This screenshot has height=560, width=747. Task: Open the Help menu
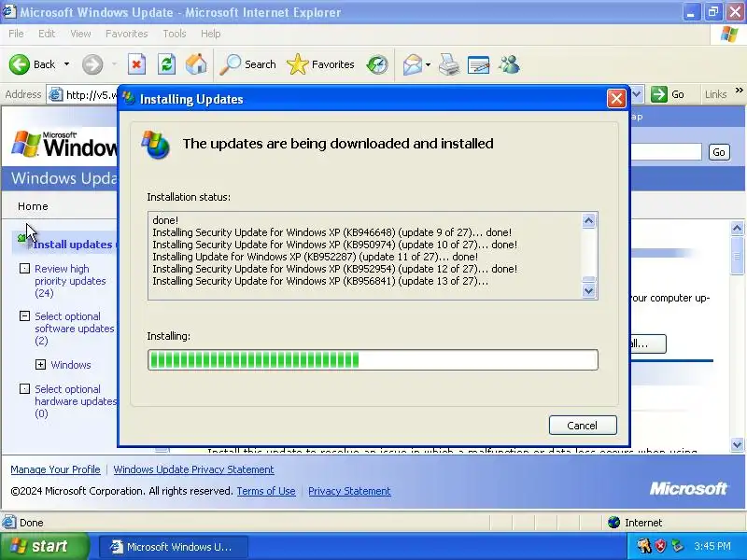[211, 34]
